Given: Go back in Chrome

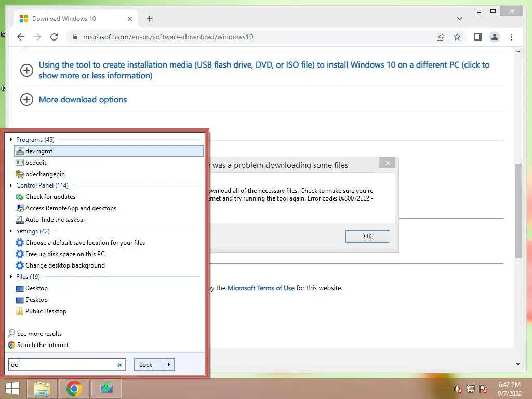Looking at the screenshot, I should pyautogui.click(x=21, y=37).
